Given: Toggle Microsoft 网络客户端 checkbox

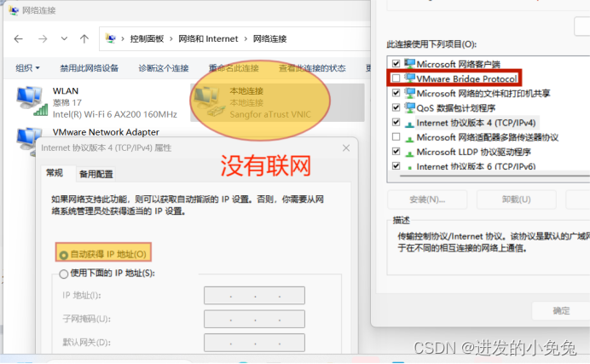Looking at the screenshot, I should coord(396,64).
